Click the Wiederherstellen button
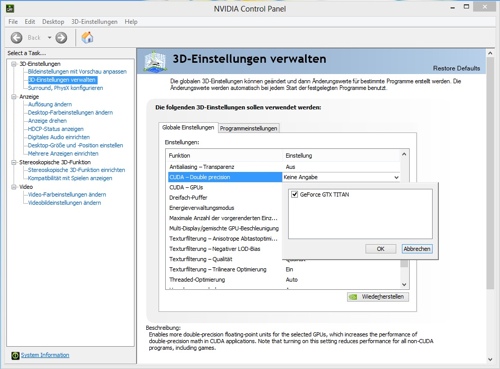This screenshot has height=369, width=500. pos(378,297)
